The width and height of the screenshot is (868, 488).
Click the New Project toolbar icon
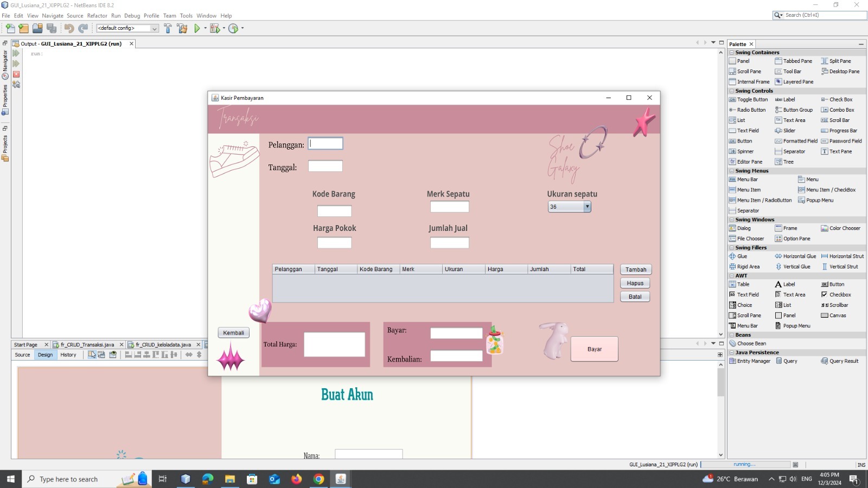click(x=23, y=28)
